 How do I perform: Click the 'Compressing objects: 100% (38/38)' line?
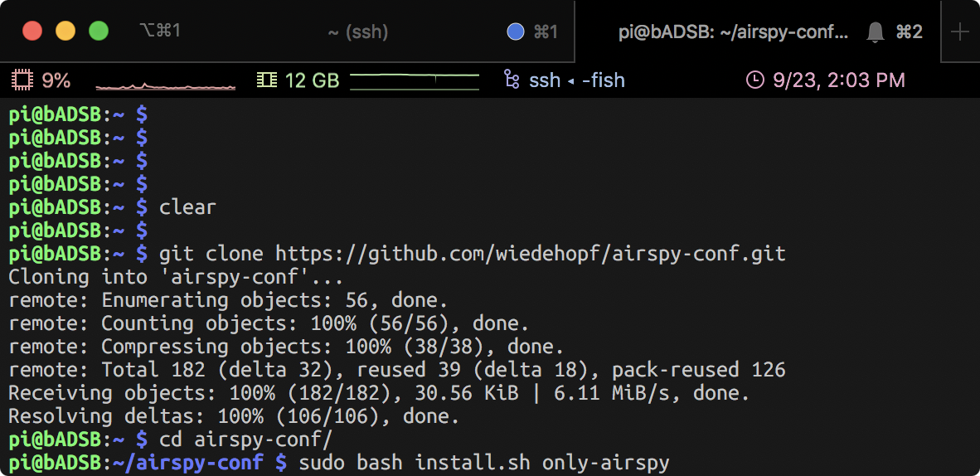[286, 347]
